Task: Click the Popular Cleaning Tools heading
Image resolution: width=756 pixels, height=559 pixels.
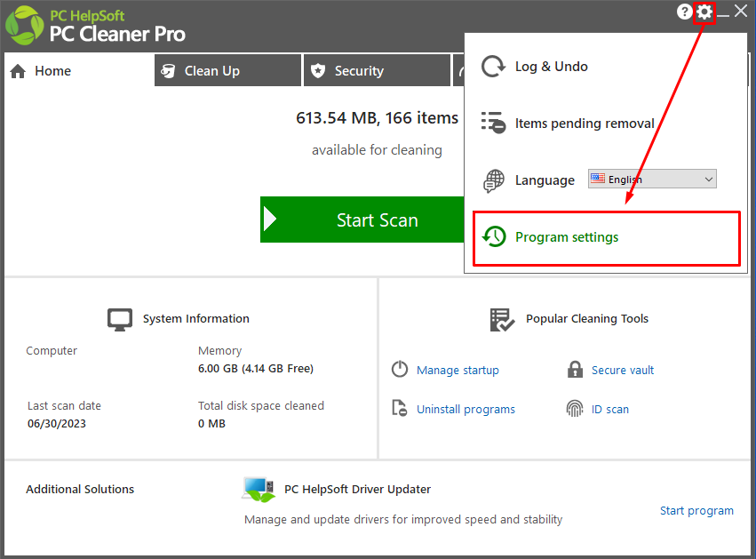Action: coord(587,318)
